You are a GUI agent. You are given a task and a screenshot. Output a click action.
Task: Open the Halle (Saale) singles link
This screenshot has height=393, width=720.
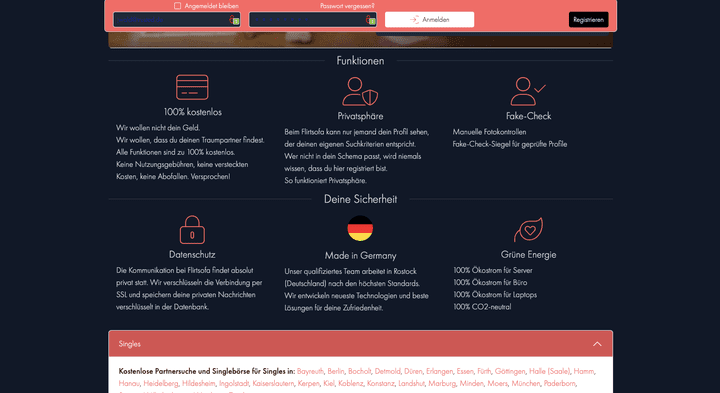click(549, 371)
